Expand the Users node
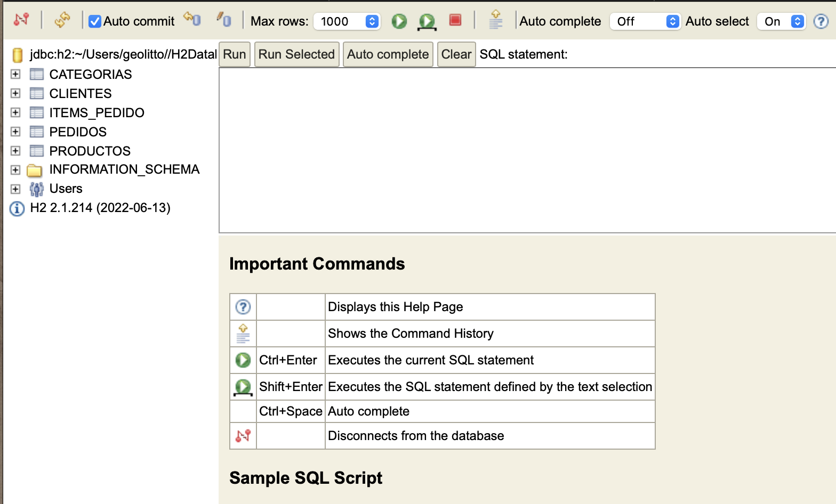This screenshot has height=504, width=836. [15, 189]
